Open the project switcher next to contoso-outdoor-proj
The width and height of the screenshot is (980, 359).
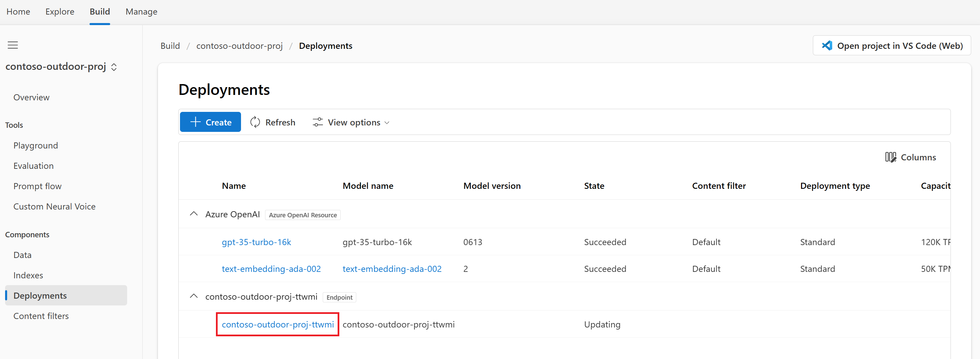pos(114,67)
